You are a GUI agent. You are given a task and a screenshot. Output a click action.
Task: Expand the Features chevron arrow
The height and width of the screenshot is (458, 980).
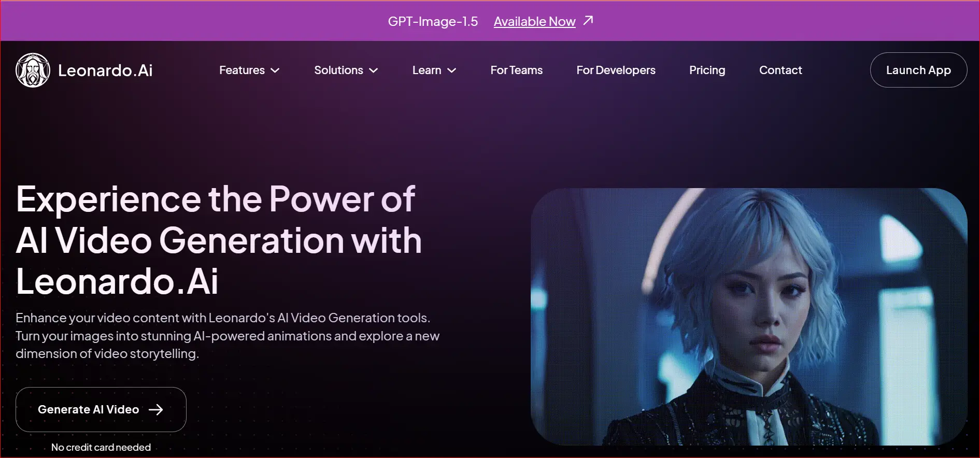point(275,70)
